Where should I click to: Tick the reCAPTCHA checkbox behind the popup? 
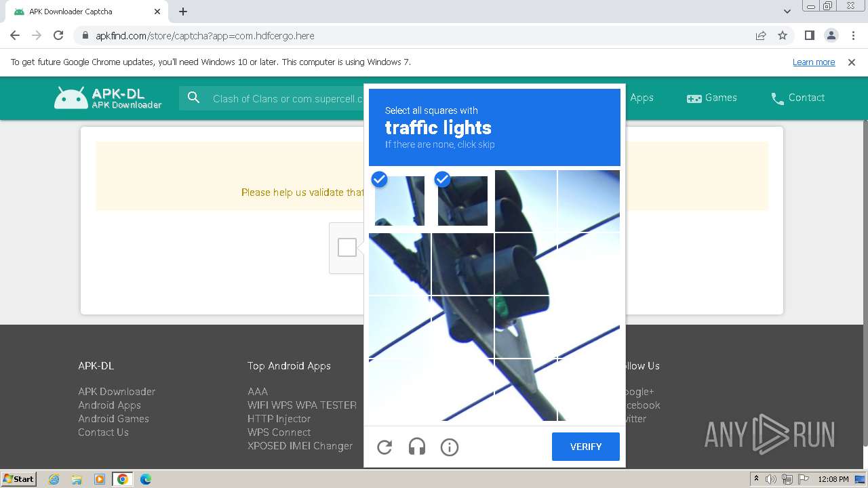coord(347,247)
